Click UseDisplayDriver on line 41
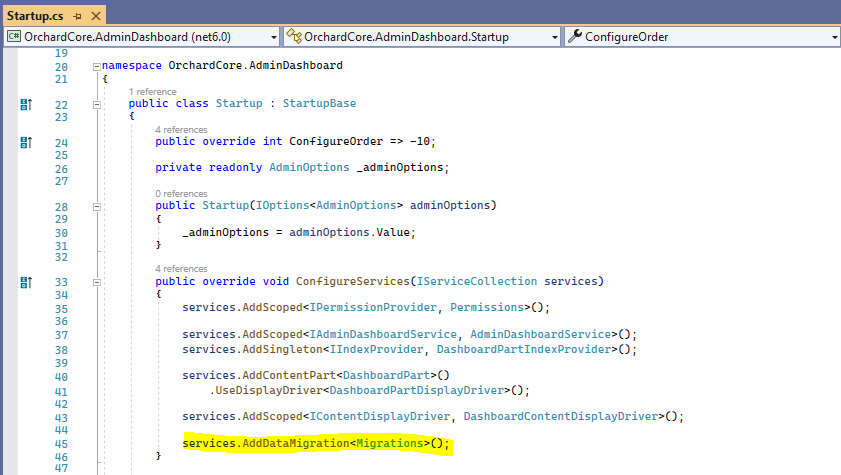The width and height of the screenshot is (841, 475). tap(269, 390)
